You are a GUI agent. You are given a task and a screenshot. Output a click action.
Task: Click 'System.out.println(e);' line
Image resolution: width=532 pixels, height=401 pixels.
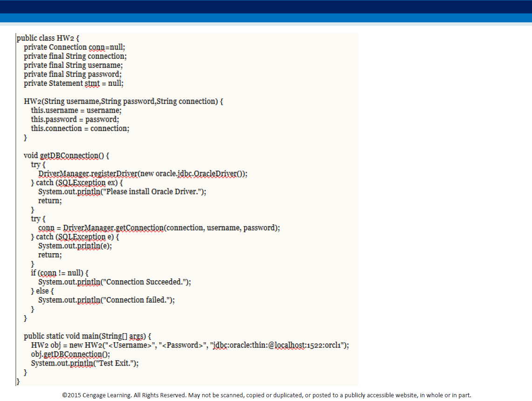[75, 246]
